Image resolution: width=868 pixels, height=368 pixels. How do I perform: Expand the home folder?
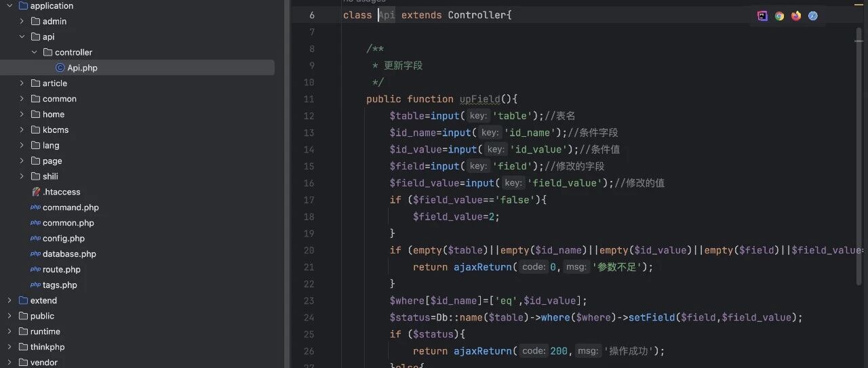(22, 115)
